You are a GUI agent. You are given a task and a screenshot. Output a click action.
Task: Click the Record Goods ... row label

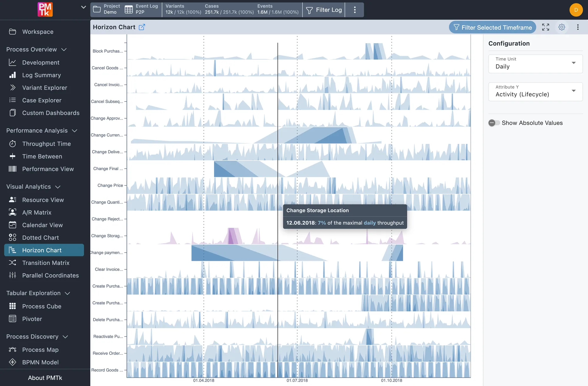tap(107, 370)
